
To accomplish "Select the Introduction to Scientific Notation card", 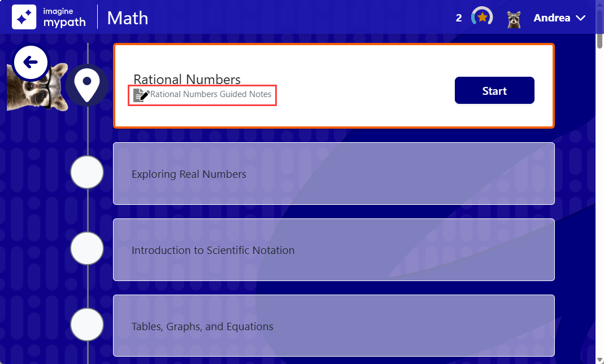I will [333, 249].
